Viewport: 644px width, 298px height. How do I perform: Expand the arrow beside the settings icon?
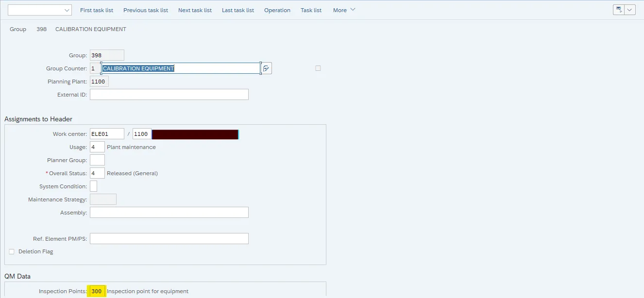[630, 10]
